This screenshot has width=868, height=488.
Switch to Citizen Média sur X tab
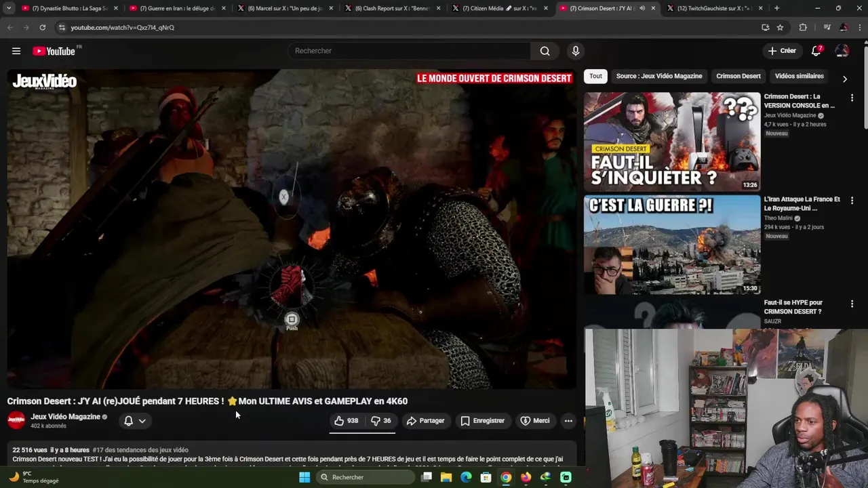point(500,8)
